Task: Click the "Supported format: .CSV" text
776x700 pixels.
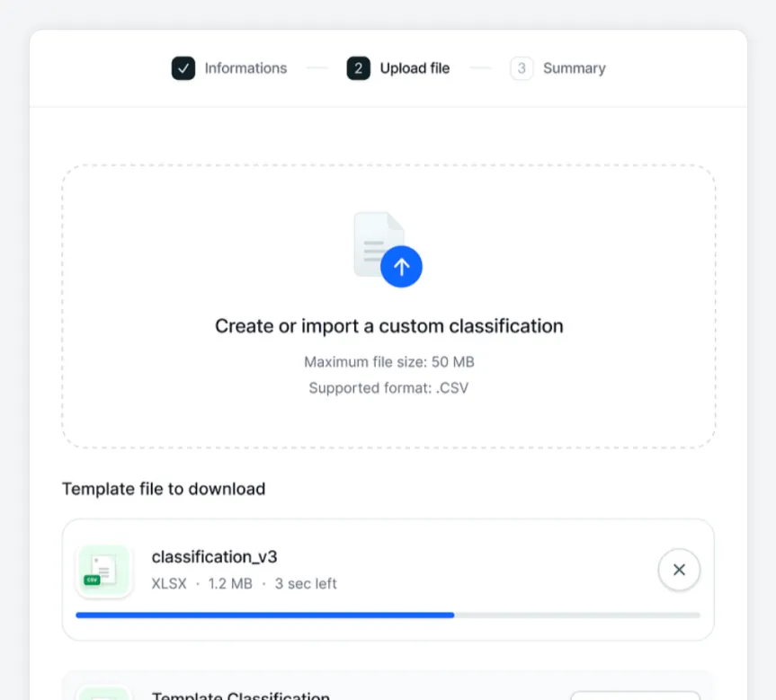Action: click(x=388, y=388)
